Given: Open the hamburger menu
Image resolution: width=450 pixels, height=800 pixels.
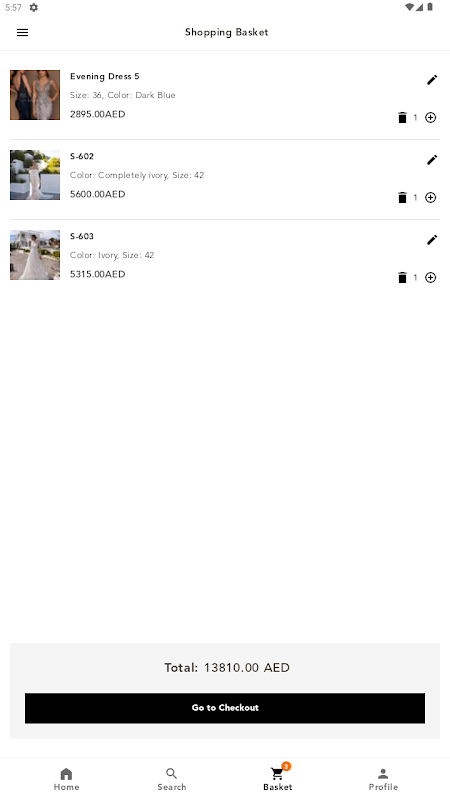Looking at the screenshot, I should pyautogui.click(x=22, y=32).
